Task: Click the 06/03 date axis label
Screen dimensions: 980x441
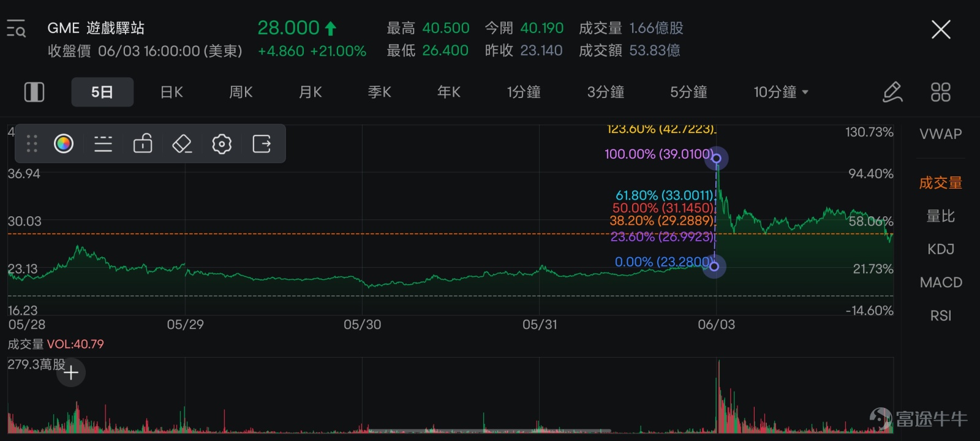Action: (x=717, y=325)
